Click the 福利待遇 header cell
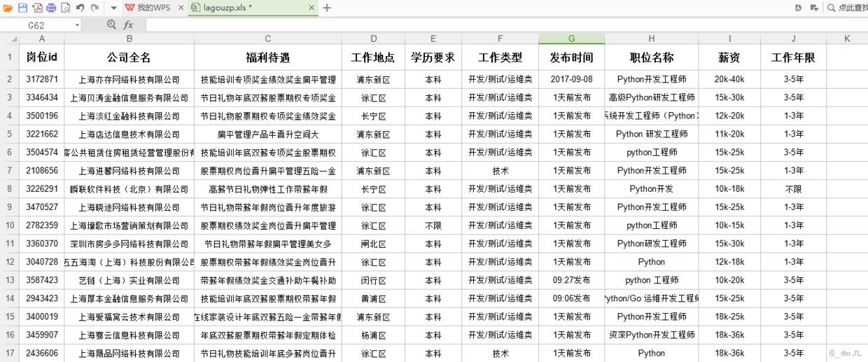This screenshot has height=362, width=868. pos(268,57)
